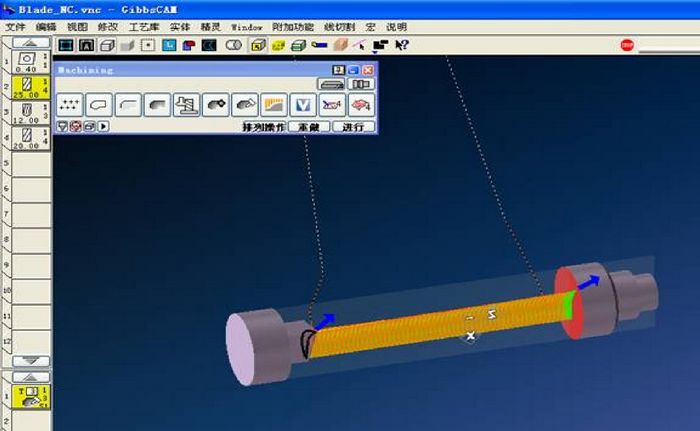Select highlighted tool tile 2 labeled 25.00
Screen dimensions: 700x431
[x=30, y=88]
